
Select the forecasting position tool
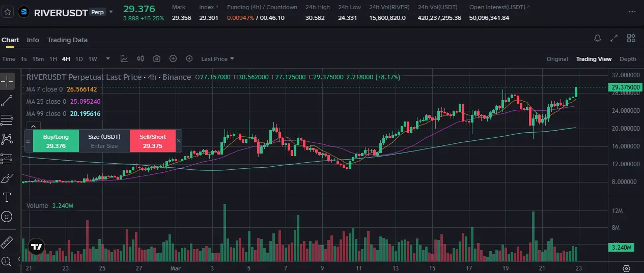(x=7, y=159)
